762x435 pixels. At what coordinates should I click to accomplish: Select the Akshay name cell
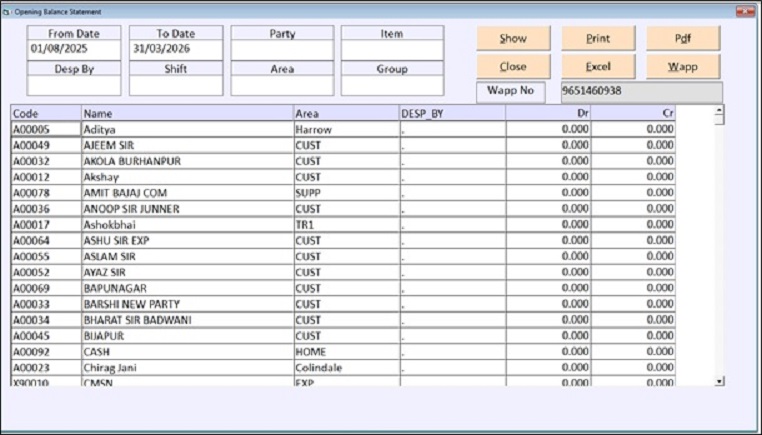coord(188,177)
